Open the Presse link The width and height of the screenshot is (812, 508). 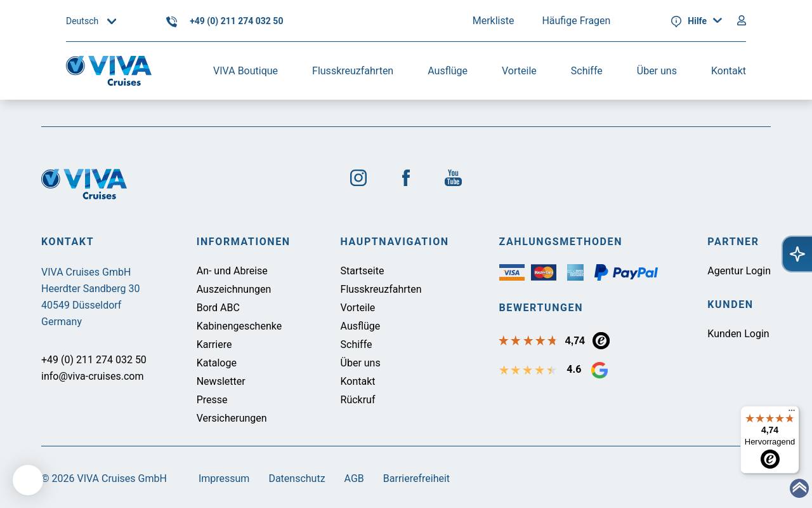[212, 400]
